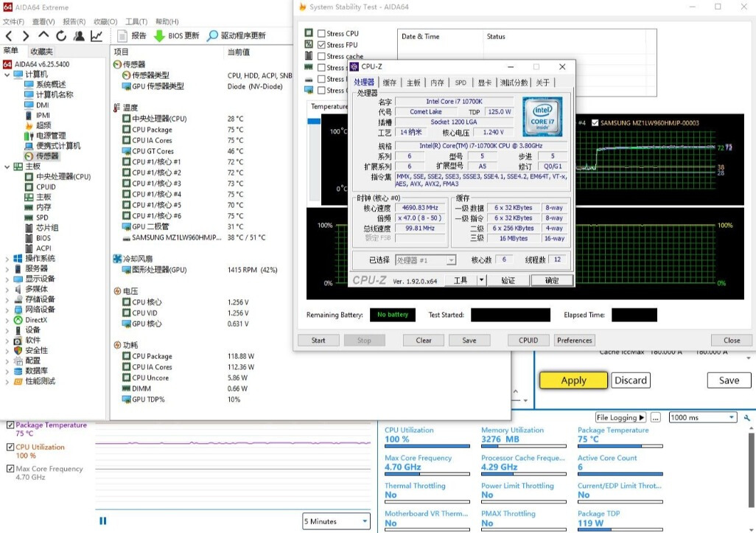Toggle the CPU Utilization graph checkbox
The height and width of the screenshot is (533, 756).
tap(10, 447)
